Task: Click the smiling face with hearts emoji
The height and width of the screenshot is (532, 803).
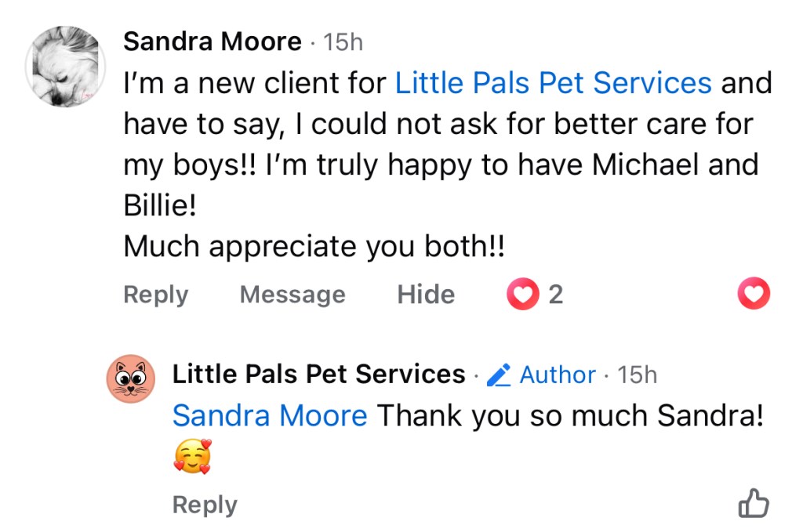Action: point(192,458)
